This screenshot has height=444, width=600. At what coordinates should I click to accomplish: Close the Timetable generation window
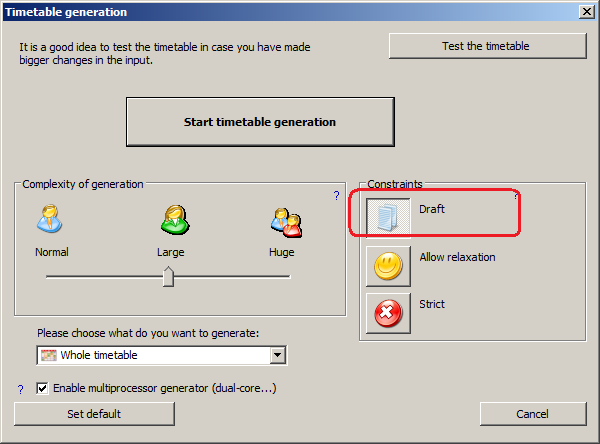coord(586,12)
